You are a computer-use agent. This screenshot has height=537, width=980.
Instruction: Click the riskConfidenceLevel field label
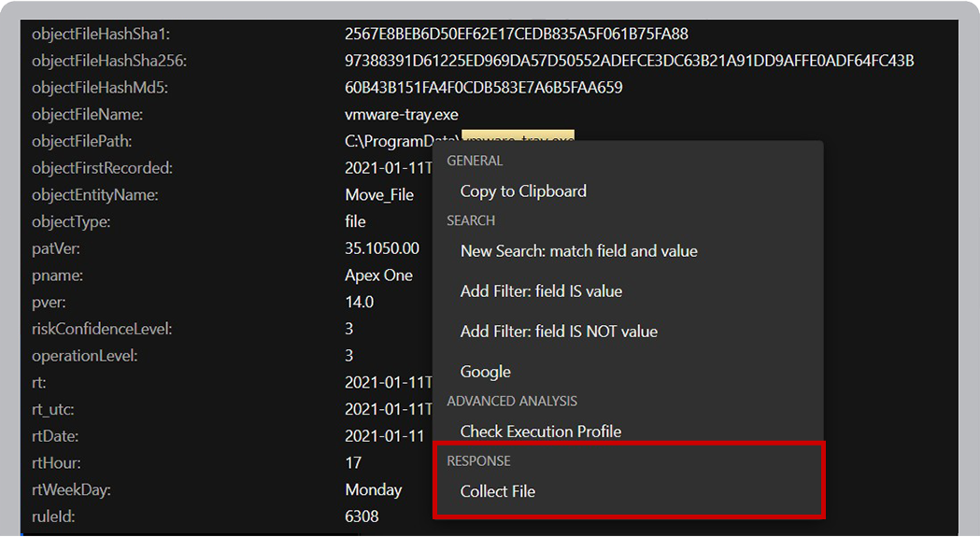[102, 329]
